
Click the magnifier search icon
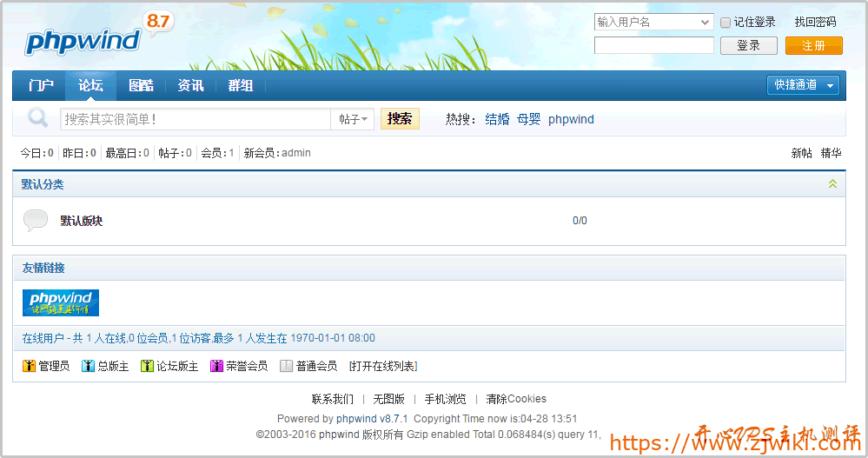(x=37, y=118)
